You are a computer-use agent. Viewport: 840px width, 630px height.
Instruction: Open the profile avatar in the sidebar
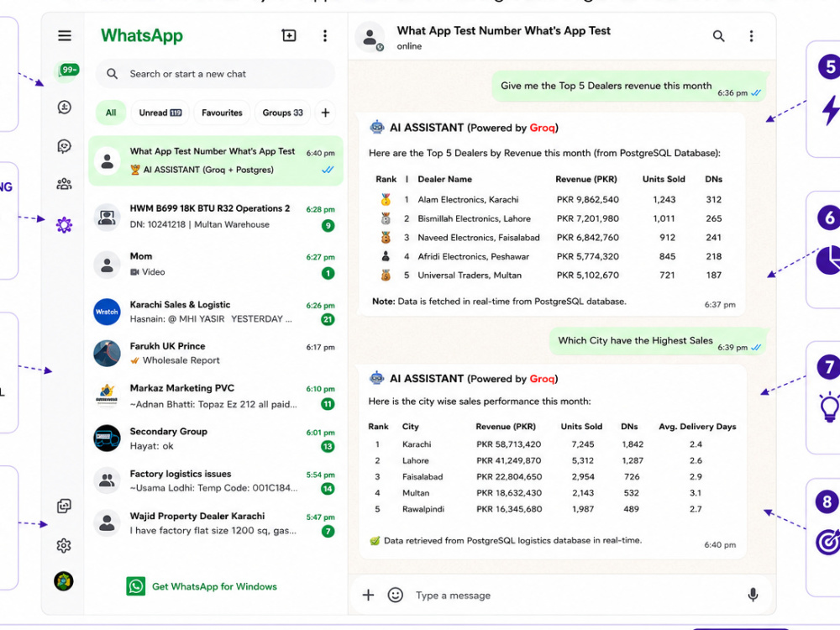click(x=64, y=581)
